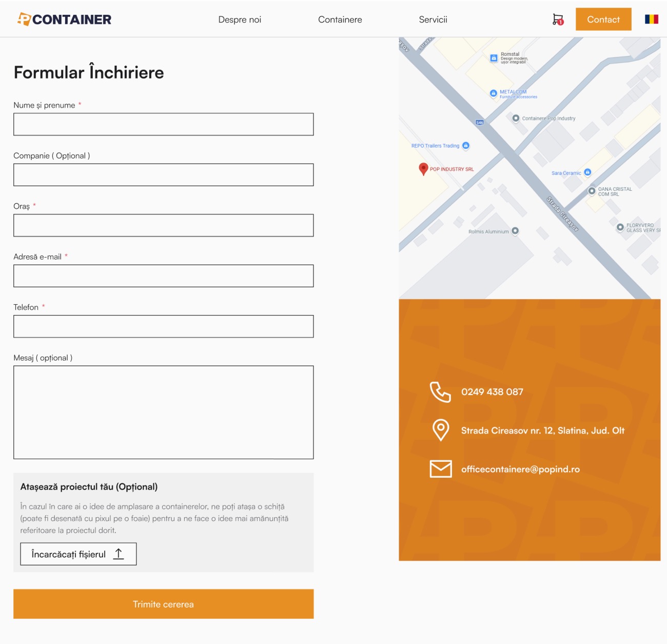Focus the Nume și prenume input field
This screenshot has height=644, width=667.
point(163,124)
